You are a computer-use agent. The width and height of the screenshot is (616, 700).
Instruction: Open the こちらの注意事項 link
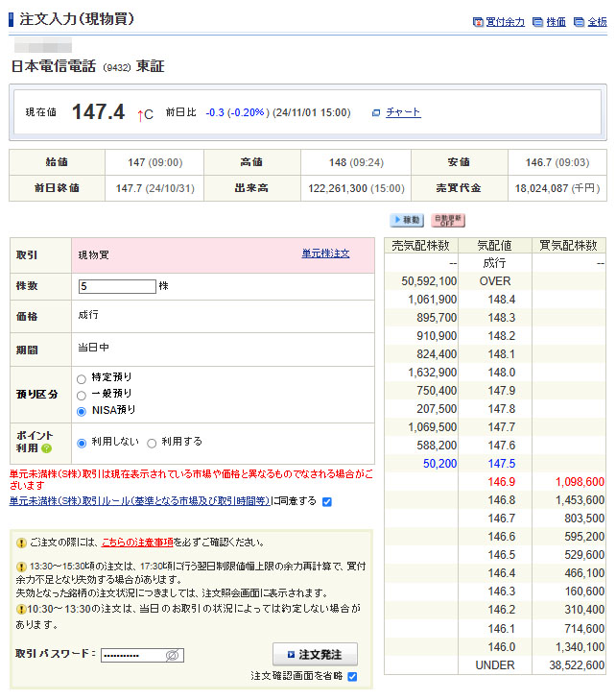pyautogui.click(x=135, y=543)
